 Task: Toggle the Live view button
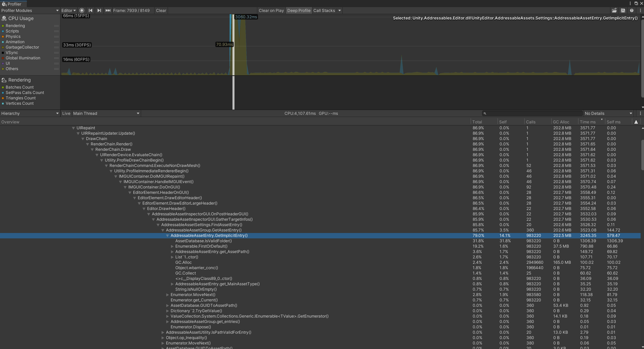pos(66,113)
